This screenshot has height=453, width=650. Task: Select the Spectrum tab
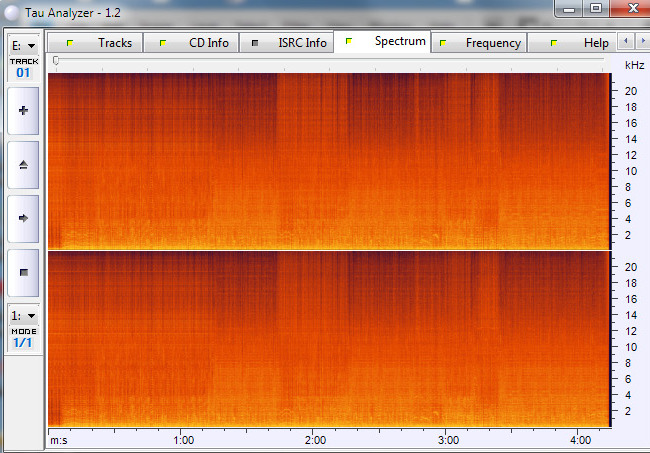pos(382,41)
